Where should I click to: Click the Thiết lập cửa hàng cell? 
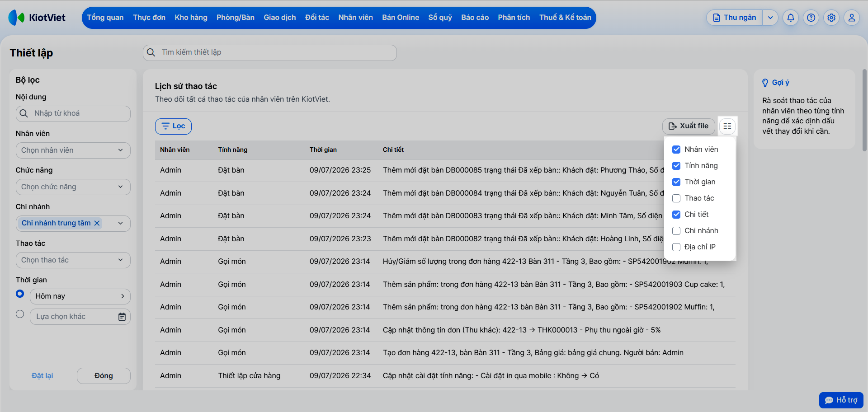click(249, 376)
